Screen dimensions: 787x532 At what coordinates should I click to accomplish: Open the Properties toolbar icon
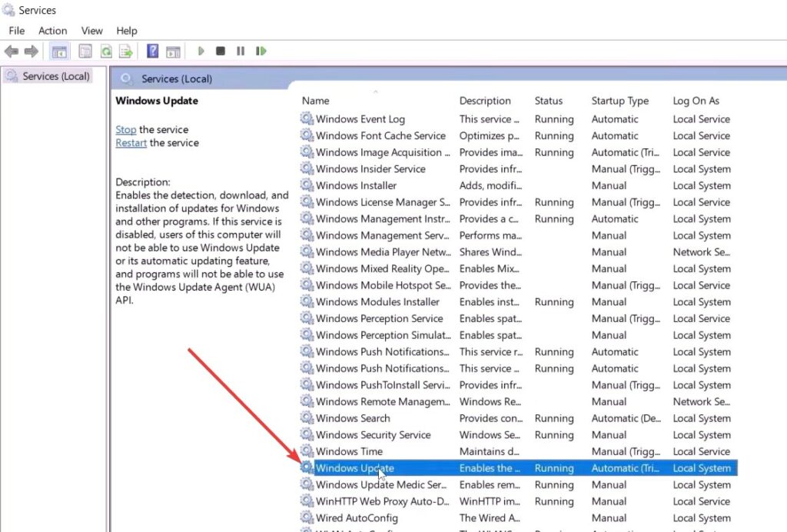coord(85,52)
